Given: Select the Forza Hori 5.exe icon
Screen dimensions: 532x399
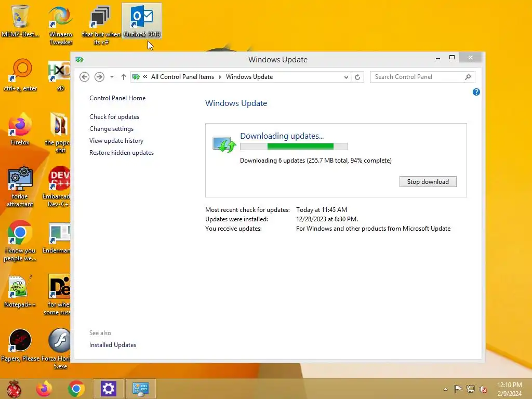Looking at the screenshot, I should click(57, 349).
